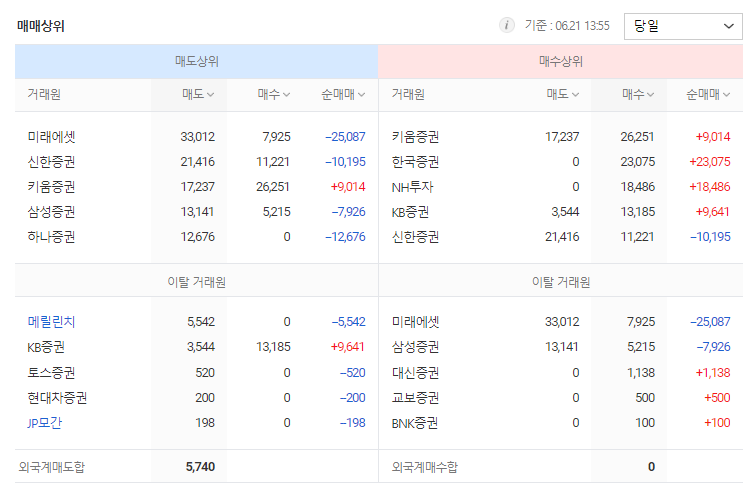Select 교보증권 in 이탈 거래원 list
Screen dimensions: 749x487
[x=415, y=398]
